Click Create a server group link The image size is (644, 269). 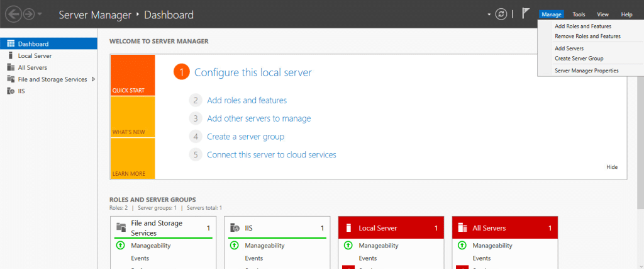[245, 137]
